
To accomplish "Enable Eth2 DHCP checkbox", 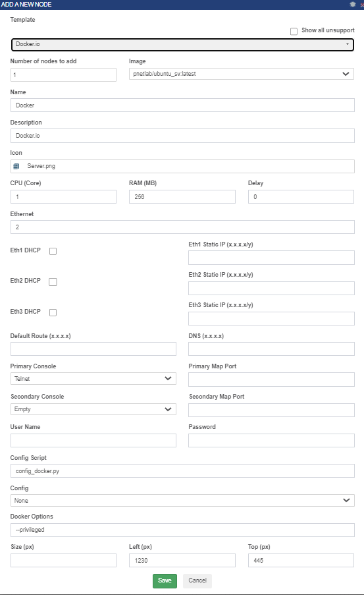I will click(53, 282).
